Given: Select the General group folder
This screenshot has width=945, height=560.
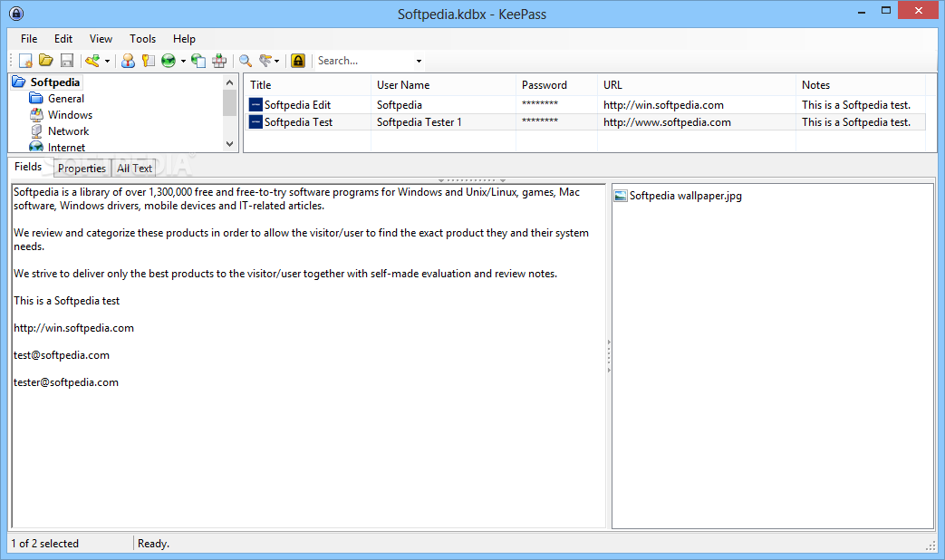Looking at the screenshot, I should pos(66,98).
